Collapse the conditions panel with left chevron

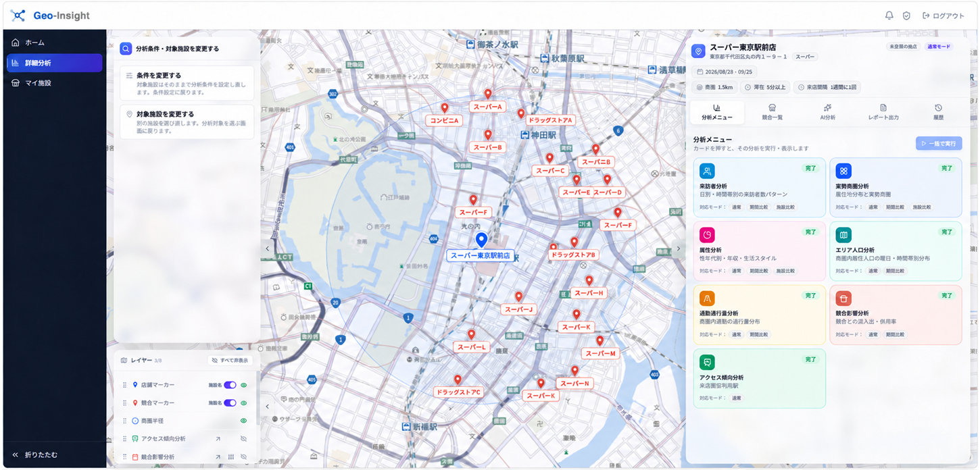pos(268,249)
